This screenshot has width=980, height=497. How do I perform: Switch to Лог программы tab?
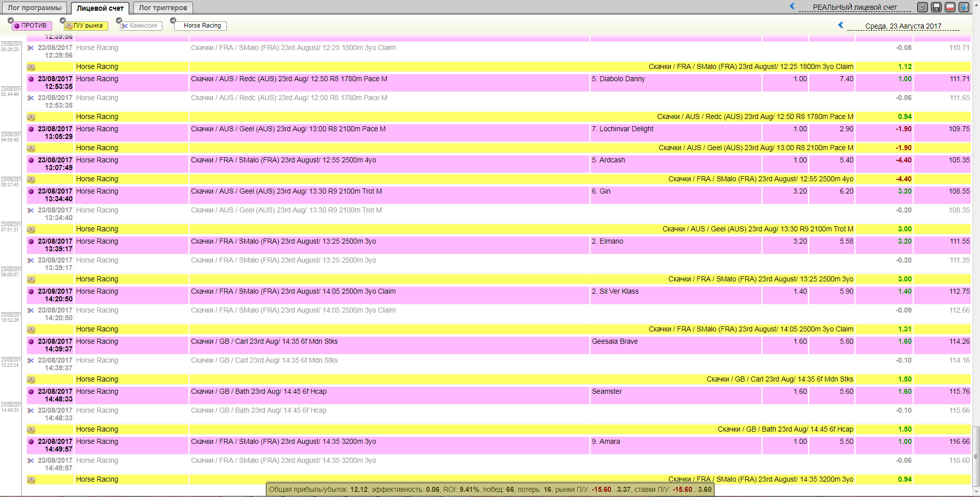[34, 8]
